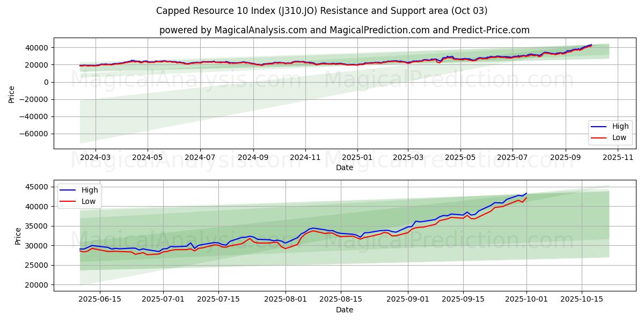Click the red Low line swatch in top legend
The image size is (644, 322).
(599, 137)
